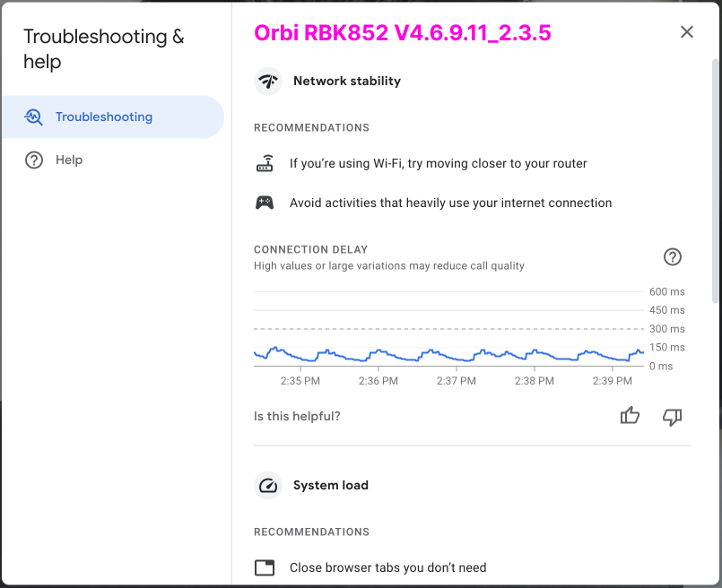Click 'If you're using Wi-Fi, try moving closer' text

(x=439, y=163)
